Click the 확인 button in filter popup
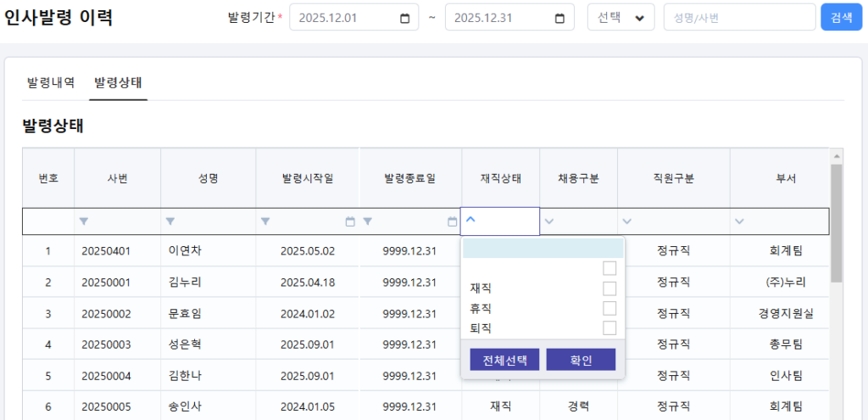 tap(581, 360)
